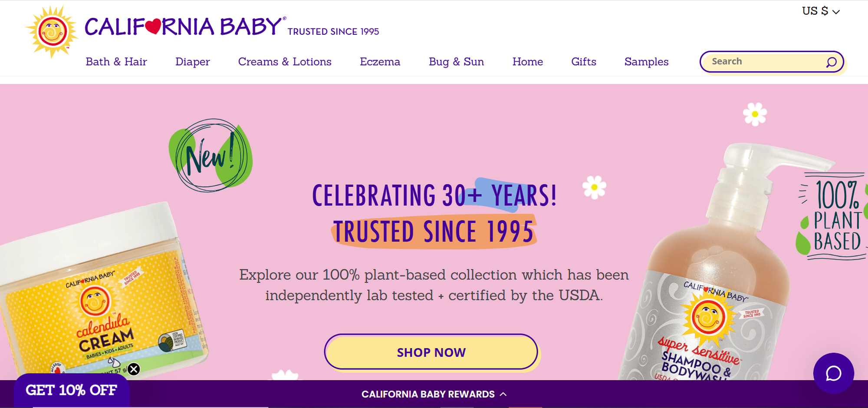
Task: Visit the Bug & Sun category
Action: click(456, 62)
